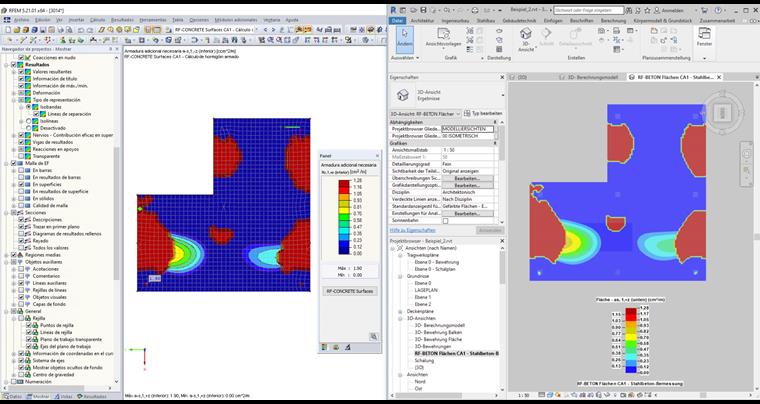Viewport: 760px width, 404px height.
Task: Open the Módulos adicionales menu in RFEM
Action: [236, 20]
